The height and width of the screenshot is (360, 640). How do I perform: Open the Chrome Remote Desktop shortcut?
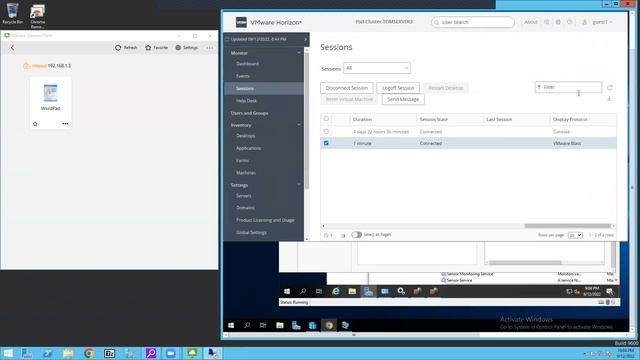tap(38, 16)
